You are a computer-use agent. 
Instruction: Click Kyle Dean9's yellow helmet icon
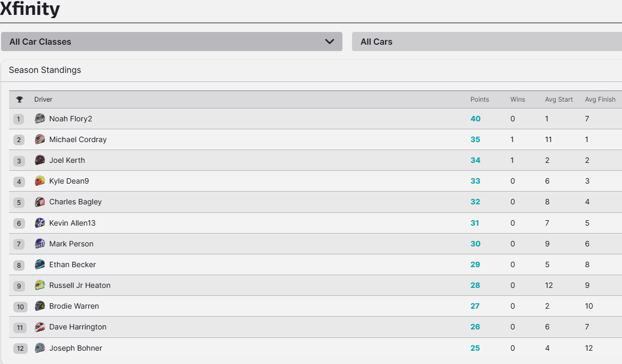pos(40,181)
